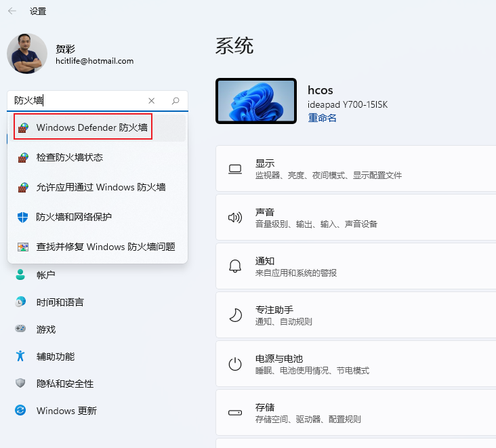Screen dimensions: 496x448
Task: Click the 重命名 link
Action: tap(322, 118)
